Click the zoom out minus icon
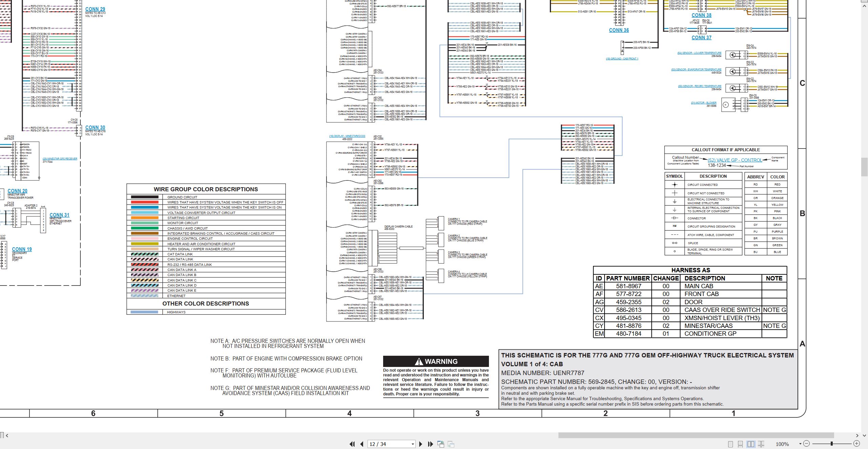 [x=807, y=444]
